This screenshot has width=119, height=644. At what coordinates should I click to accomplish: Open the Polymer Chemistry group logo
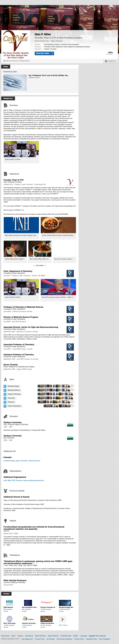click(x=46, y=603)
